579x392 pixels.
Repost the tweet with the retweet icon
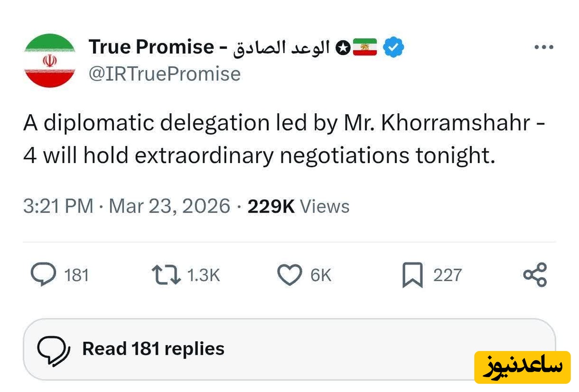[166, 275]
